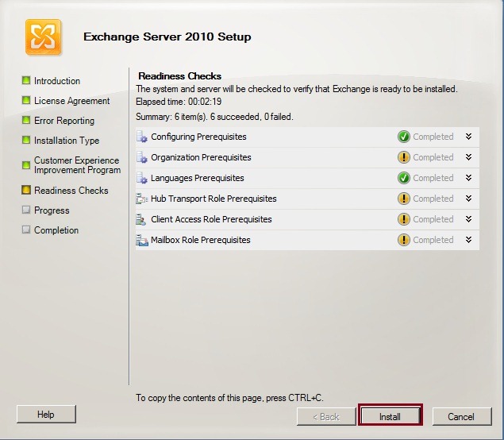This screenshot has width=504, height=440.
Task: Click the Exchange Server logo icon
Action: pyautogui.click(x=43, y=37)
